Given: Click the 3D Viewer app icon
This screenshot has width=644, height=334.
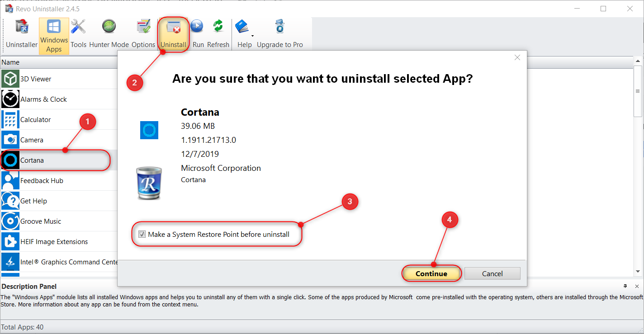Looking at the screenshot, I should coord(10,79).
